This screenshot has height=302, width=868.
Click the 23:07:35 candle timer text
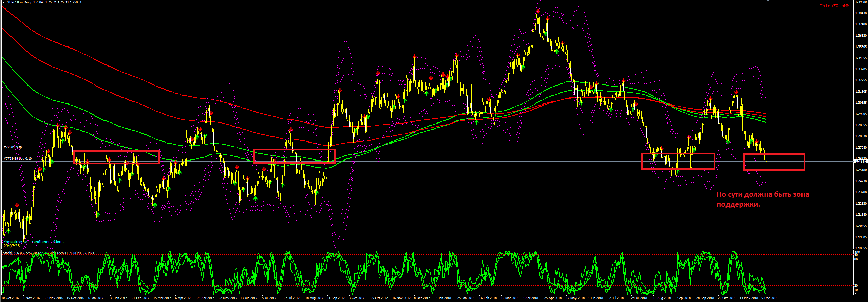[x=12, y=246]
